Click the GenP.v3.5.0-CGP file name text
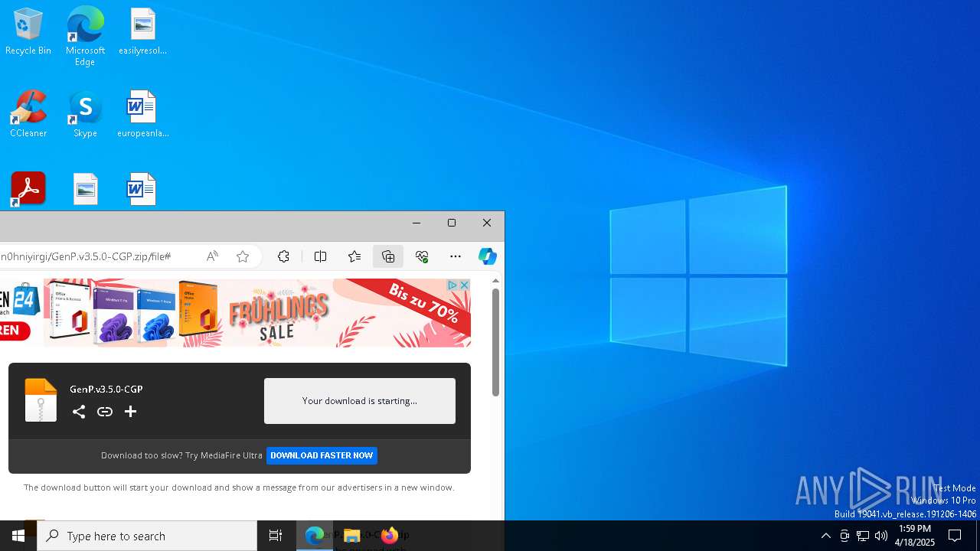The image size is (980, 551). click(106, 389)
